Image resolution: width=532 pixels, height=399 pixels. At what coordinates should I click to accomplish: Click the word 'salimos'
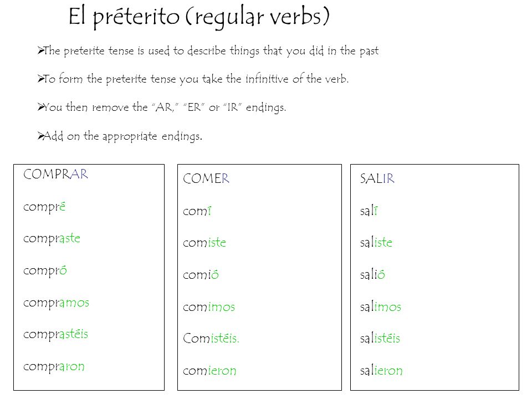[380, 306]
